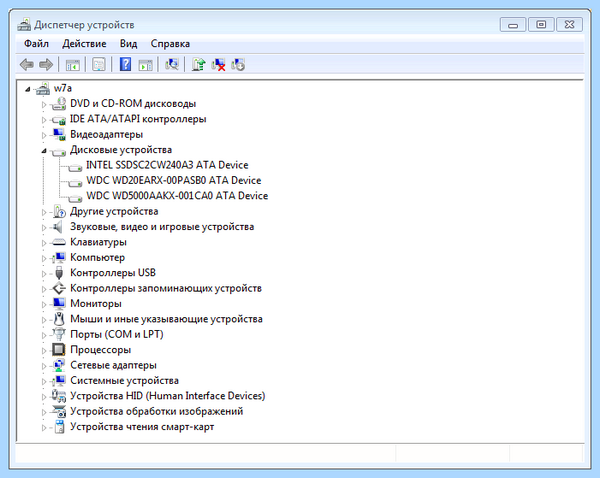Click the Процессоры chip icon
The height and width of the screenshot is (478, 600).
pyautogui.click(x=59, y=349)
